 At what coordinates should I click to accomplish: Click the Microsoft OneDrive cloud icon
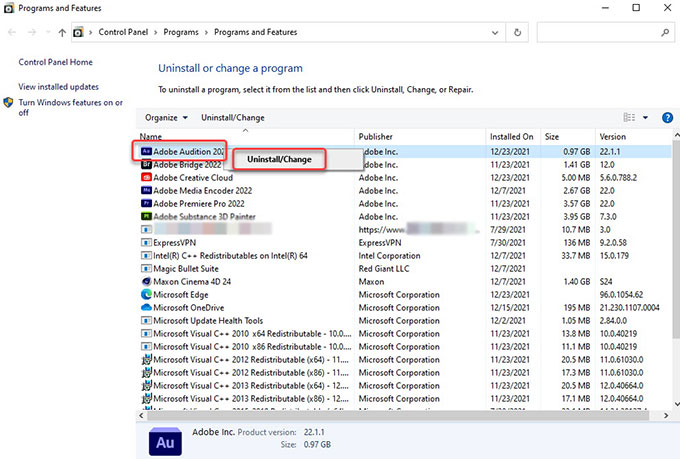[146, 308]
